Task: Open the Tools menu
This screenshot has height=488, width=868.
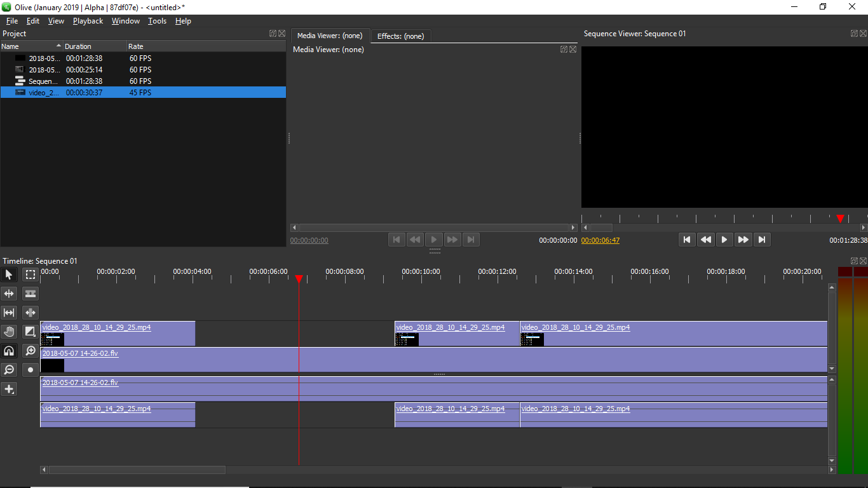Action: point(157,21)
